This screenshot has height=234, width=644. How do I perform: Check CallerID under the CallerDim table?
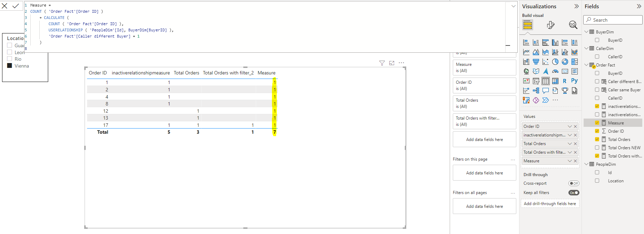point(597,57)
